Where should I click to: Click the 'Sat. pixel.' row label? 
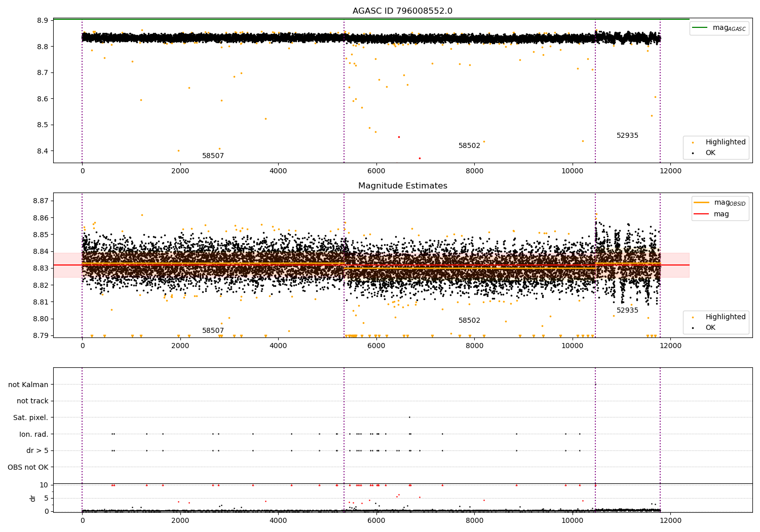[x=31, y=417]
